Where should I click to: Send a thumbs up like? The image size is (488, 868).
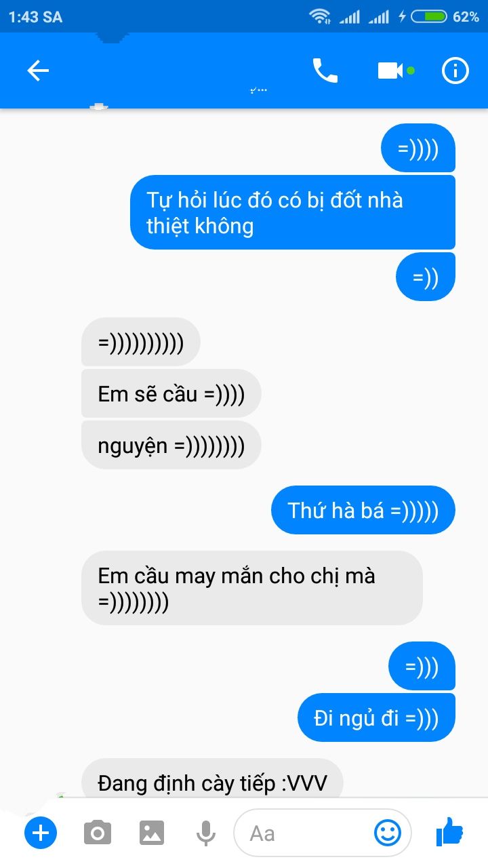click(449, 831)
